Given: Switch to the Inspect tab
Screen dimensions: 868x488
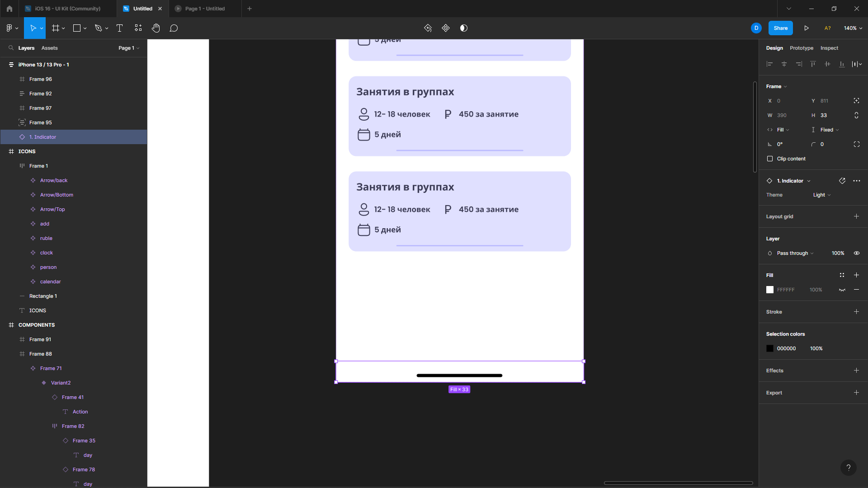Looking at the screenshot, I should click(829, 47).
